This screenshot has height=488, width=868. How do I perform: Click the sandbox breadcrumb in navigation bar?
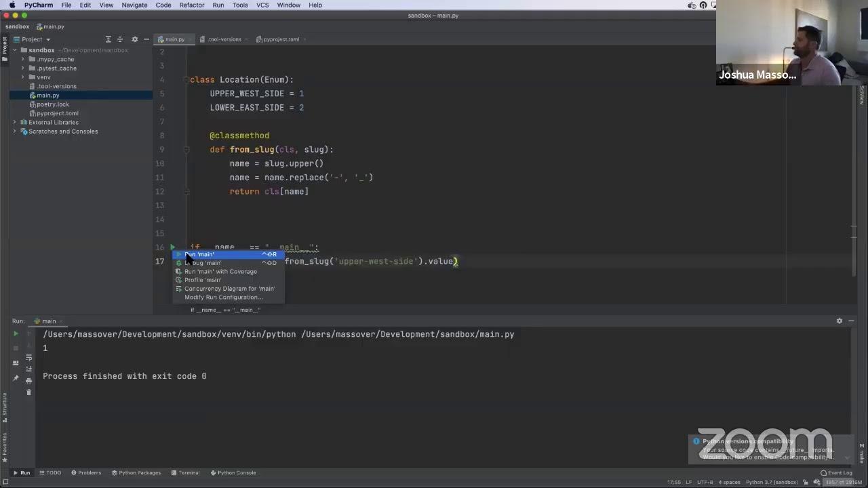(x=17, y=26)
